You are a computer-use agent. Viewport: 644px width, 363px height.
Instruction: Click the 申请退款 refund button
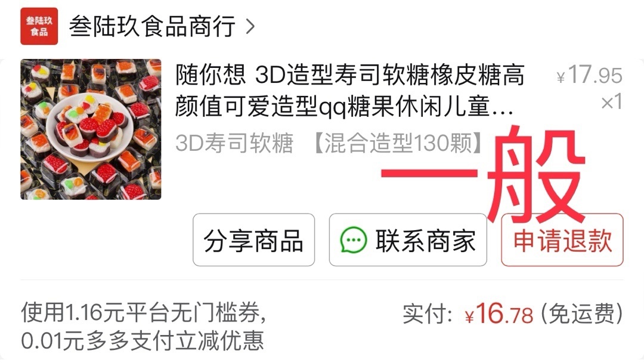click(x=562, y=240)
